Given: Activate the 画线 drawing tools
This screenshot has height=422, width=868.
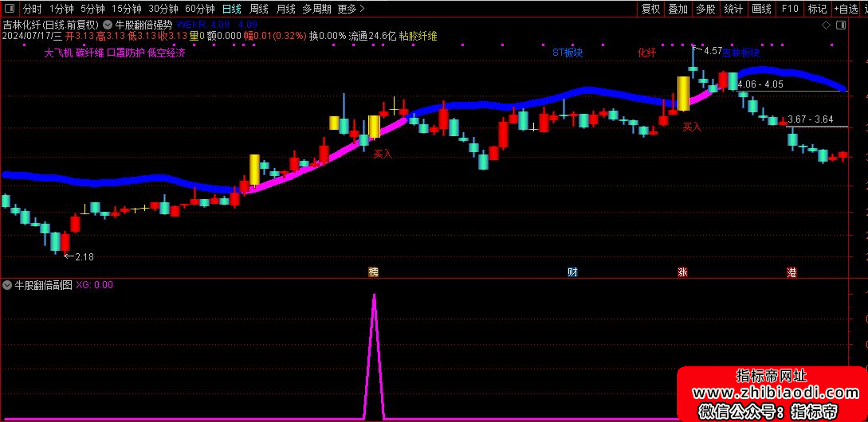Looking at the screenshot, I should (762, 9).
